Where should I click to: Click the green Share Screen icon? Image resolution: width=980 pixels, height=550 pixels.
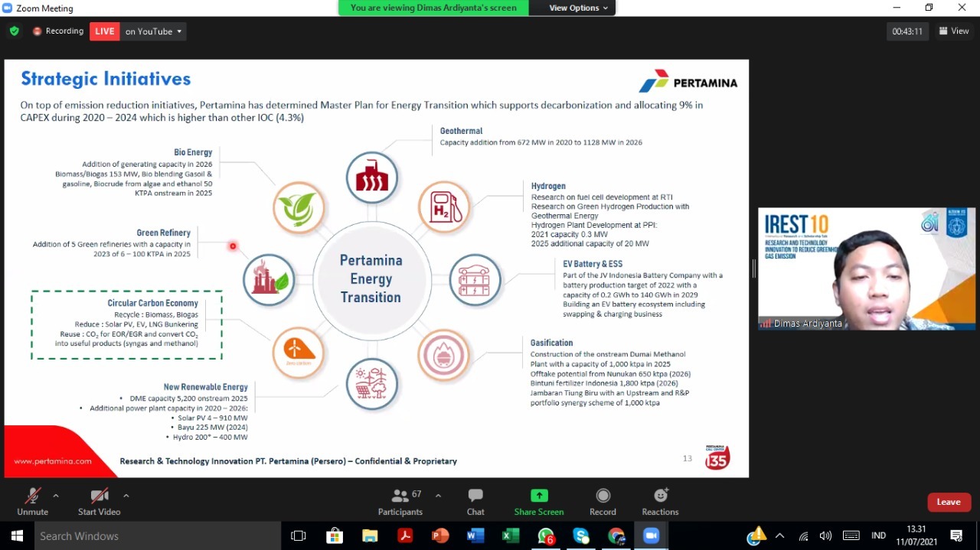pos(539,496)
